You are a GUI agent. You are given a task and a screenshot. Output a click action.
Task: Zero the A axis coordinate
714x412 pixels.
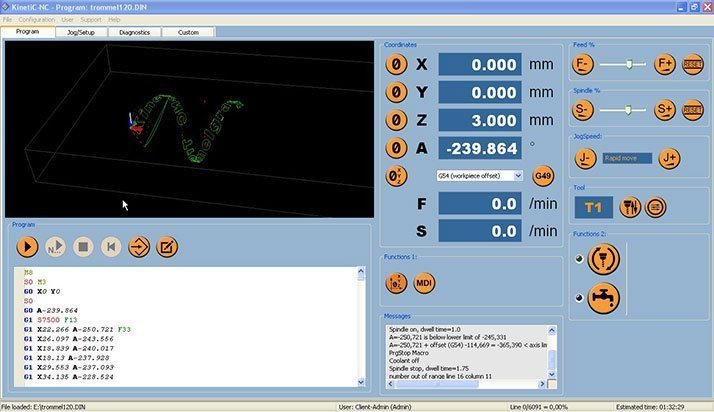(x=397, y=147)
